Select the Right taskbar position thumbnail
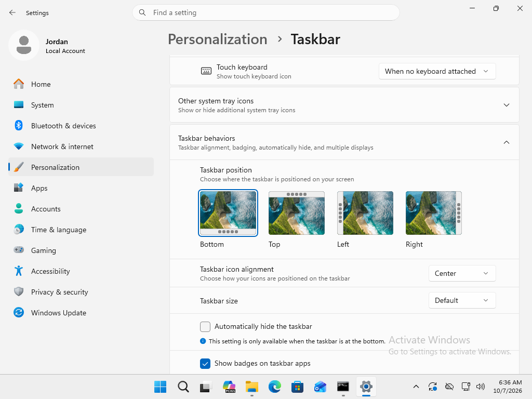This screenshot has width=532, height=399. (434, 213)
